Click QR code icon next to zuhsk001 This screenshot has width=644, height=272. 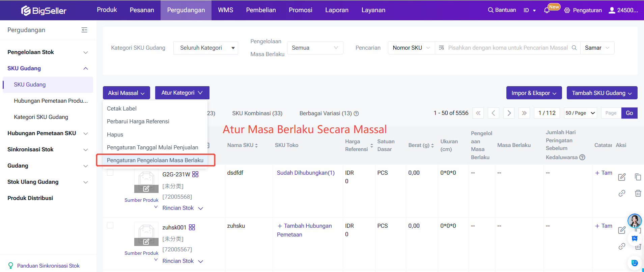[192, 227]
